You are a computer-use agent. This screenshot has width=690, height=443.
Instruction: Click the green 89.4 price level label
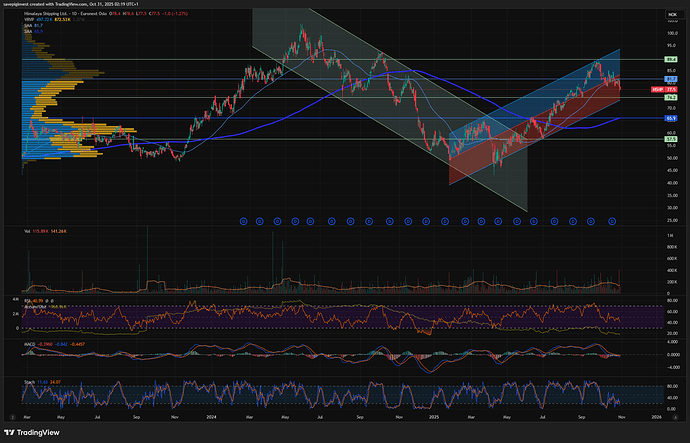(x=671, y=60)
